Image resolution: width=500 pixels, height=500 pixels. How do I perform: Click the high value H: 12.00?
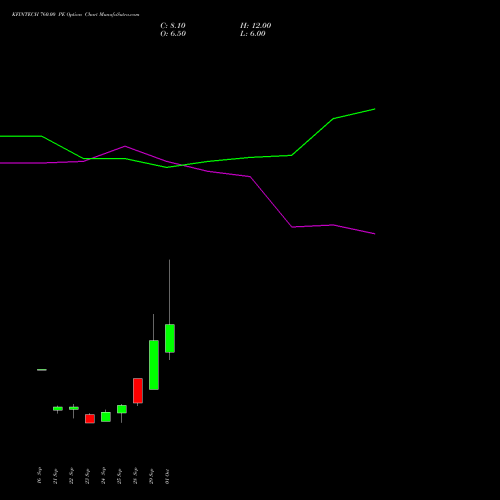(x=255, y=26)
